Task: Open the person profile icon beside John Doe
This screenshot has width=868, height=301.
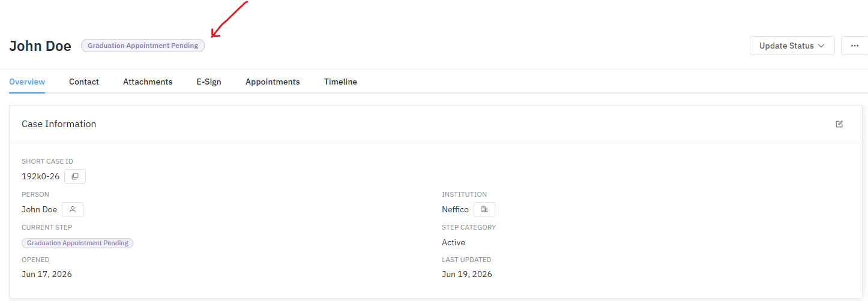Action: click(x=73, y=209)
